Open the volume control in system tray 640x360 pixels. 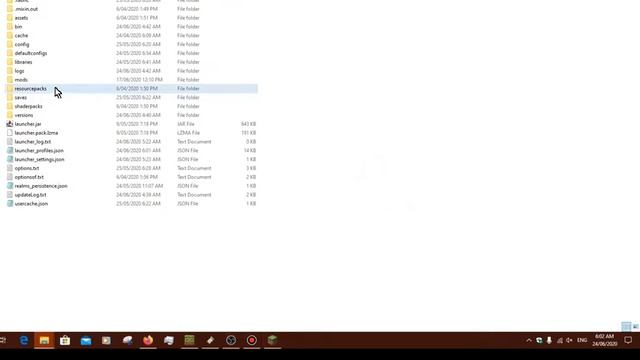(569, 340)
